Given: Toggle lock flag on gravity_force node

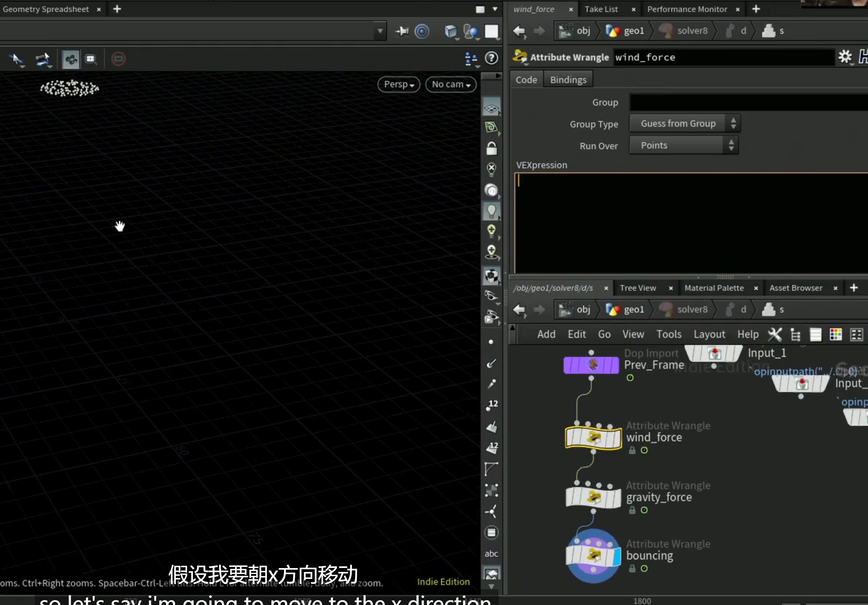Looking at the screenshot, I should [x=632, y=510].
